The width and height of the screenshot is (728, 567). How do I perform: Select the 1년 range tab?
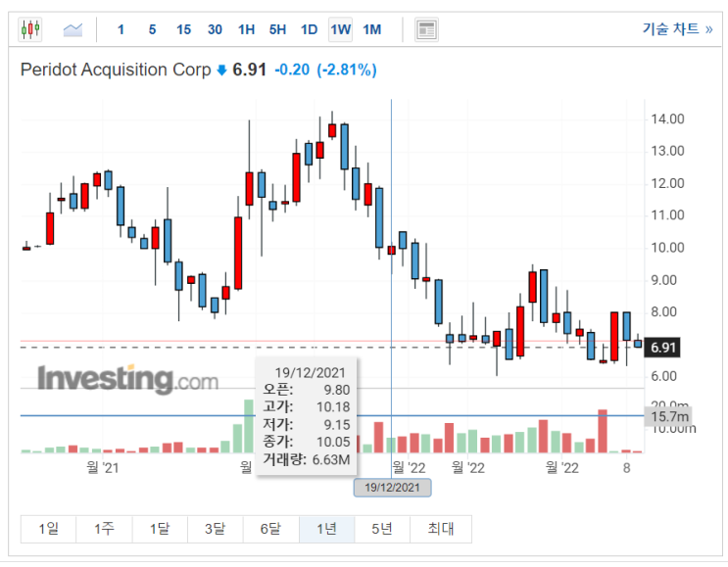click(x=326, y=529)
